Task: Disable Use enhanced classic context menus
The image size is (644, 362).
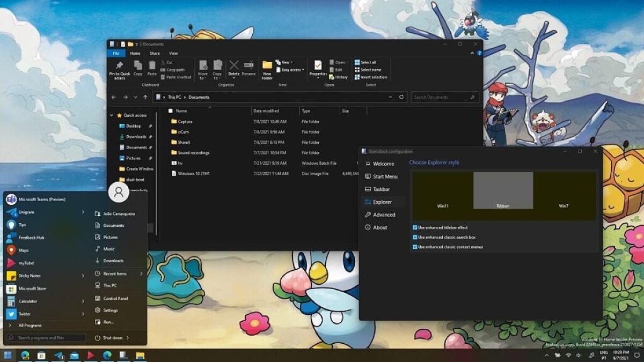Action: [x=414, y=247]
